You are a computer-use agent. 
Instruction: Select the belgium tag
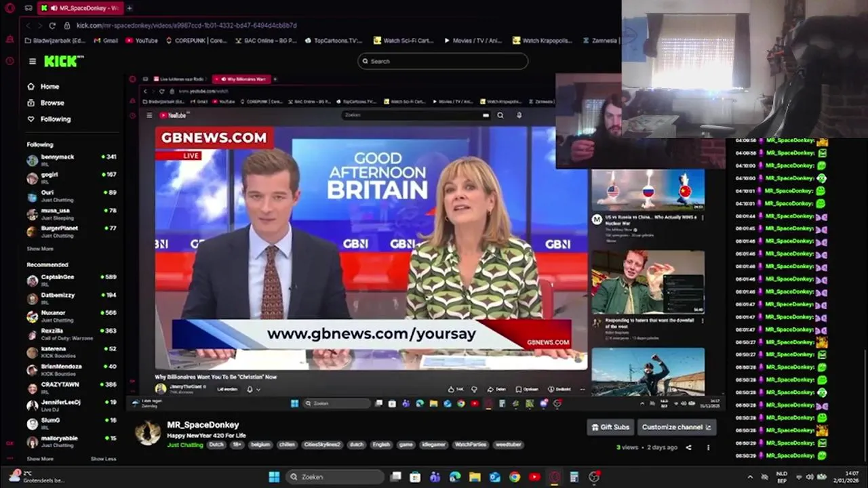pyautogui.click(x=260, y=445)
